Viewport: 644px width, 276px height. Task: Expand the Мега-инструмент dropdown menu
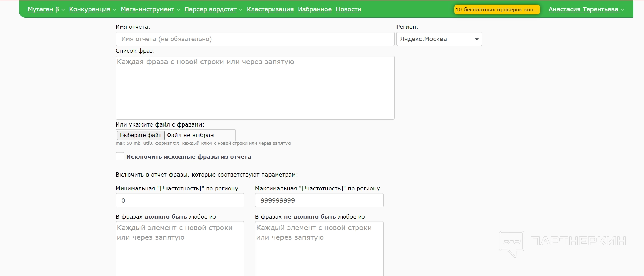tap(147, 9)
